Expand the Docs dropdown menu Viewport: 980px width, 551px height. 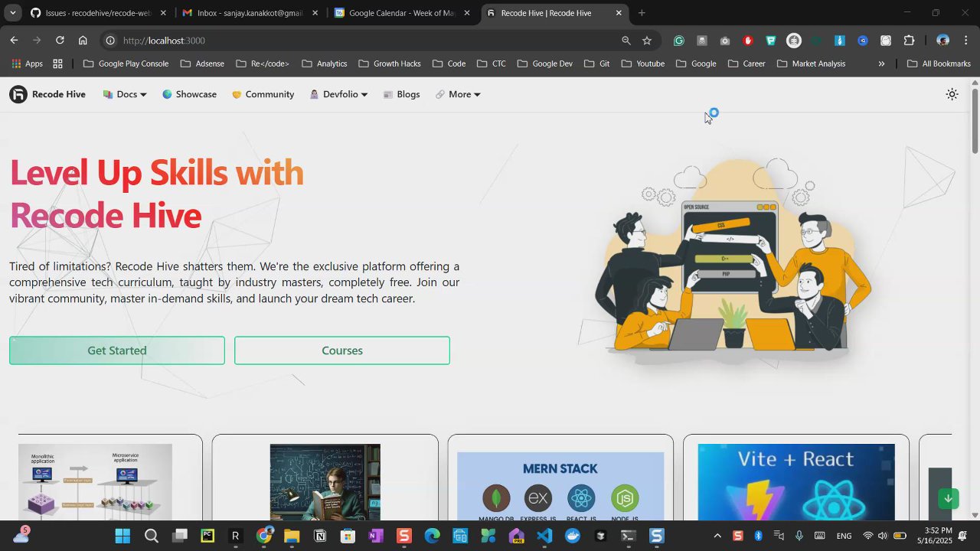[x=124, y=94]
